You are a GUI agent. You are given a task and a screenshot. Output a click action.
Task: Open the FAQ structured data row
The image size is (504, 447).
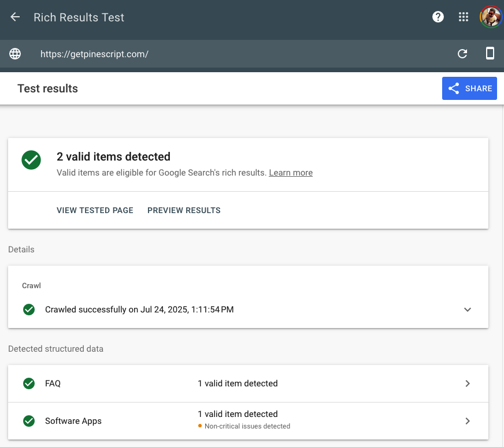[x=248, y=383]
